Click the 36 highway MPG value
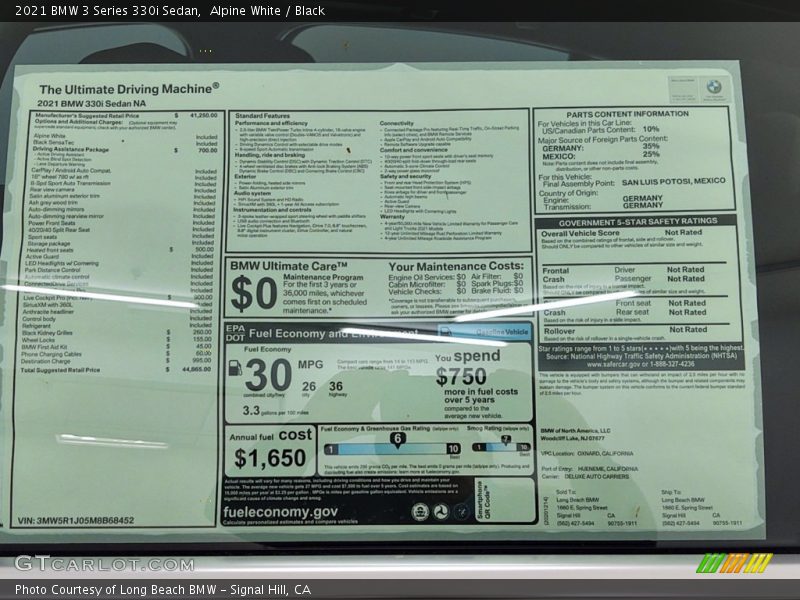This screenshot has height=600, width=800. pyautogui.click(x=336, y=386)
